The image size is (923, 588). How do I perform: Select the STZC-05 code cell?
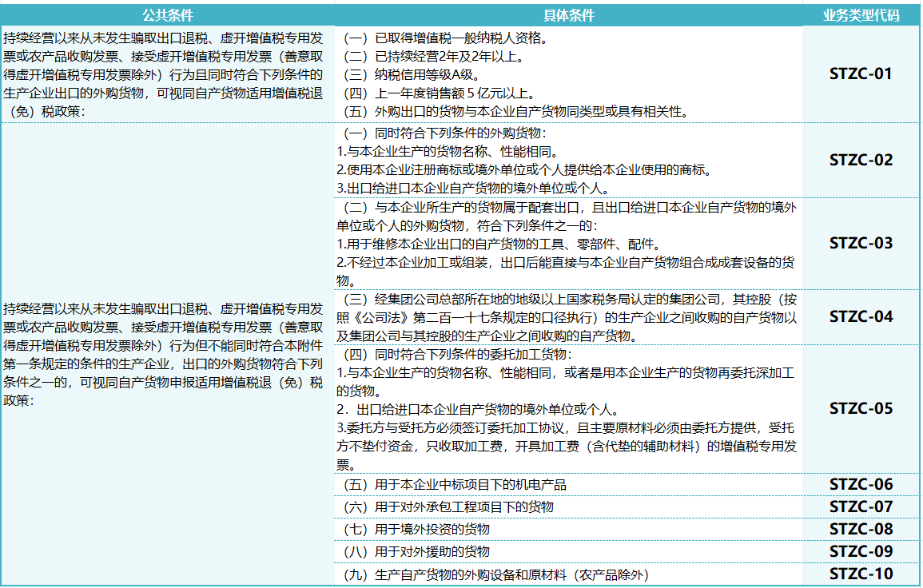tap(861, 408)
